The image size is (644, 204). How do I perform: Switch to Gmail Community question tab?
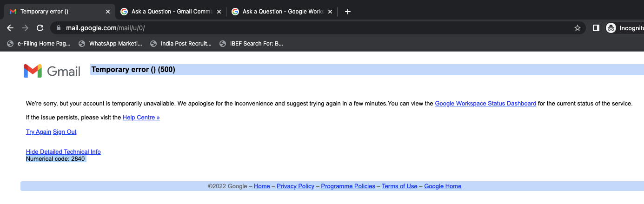point(167,12)
